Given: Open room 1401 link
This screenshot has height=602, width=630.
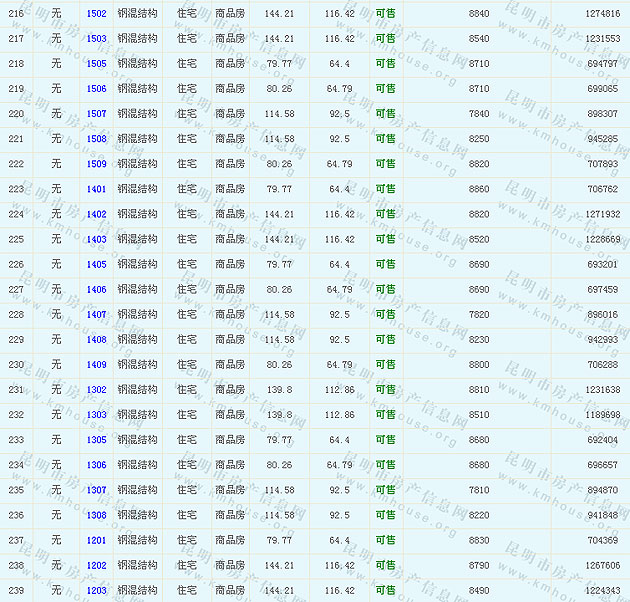Looking at the screenshot, I should pyautogui.click(x=96, y=189).
